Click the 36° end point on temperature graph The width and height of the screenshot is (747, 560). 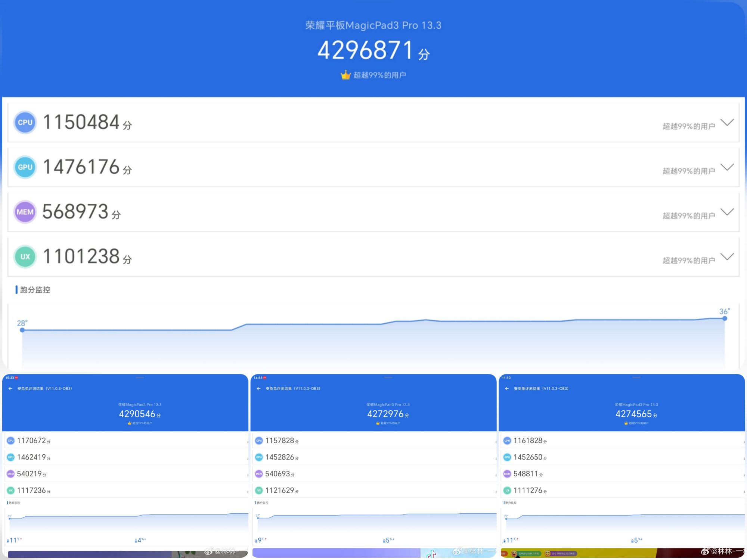725,318
